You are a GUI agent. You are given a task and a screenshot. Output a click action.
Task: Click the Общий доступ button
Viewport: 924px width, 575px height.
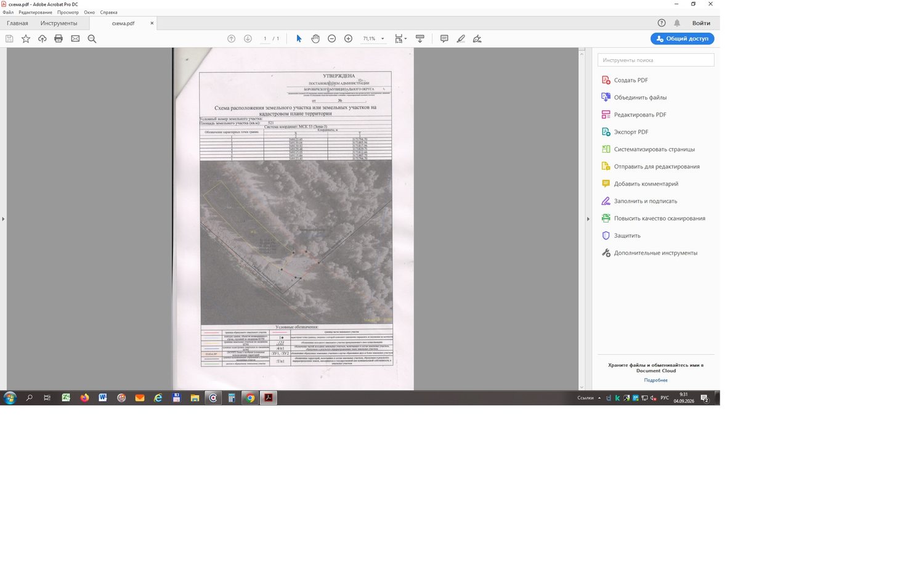(683, 38)
